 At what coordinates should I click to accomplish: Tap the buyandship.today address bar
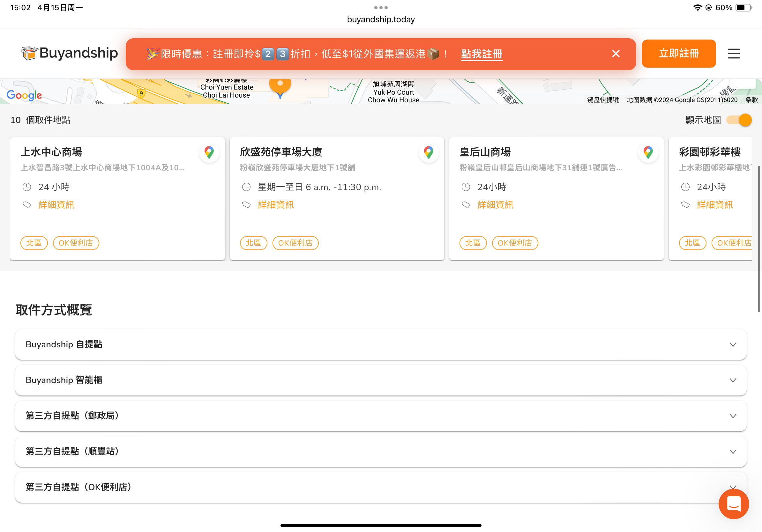tap(381, 19)
